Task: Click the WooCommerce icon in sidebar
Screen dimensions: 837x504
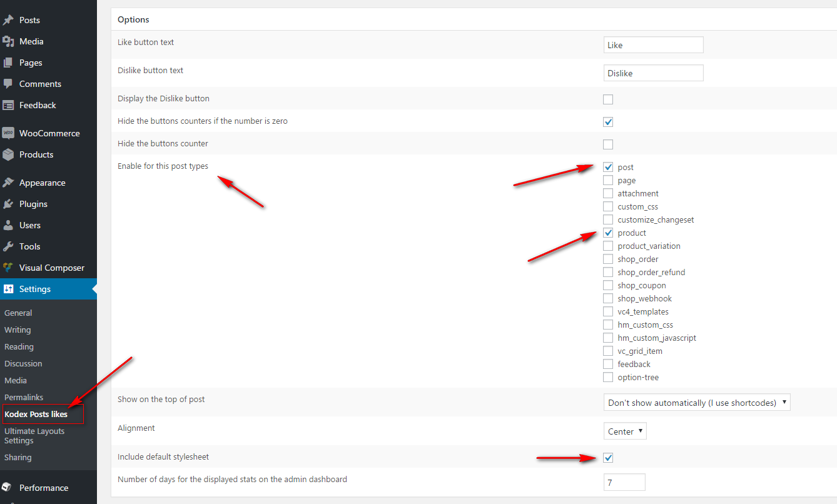Action: (8, 133)
